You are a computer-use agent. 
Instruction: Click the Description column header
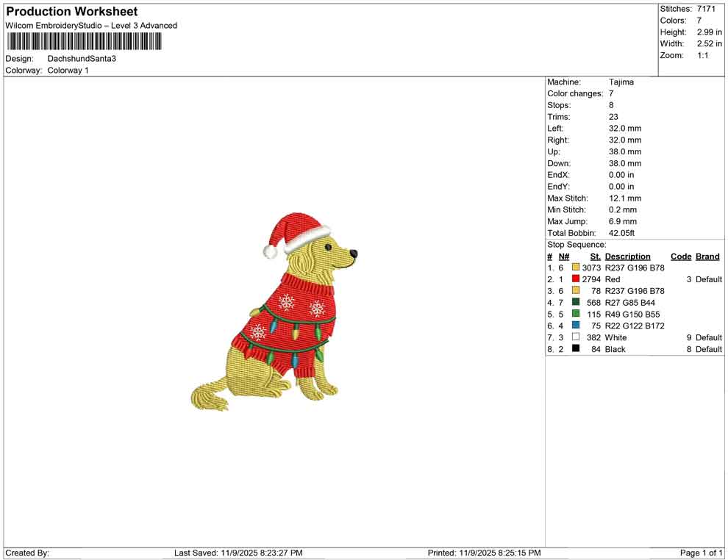[627, 256]
